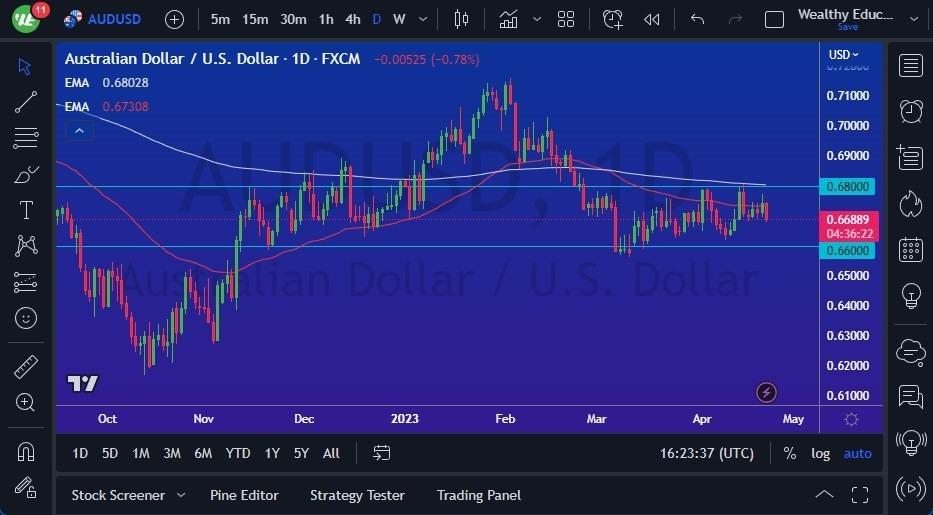The width and height of the screenshot is (933, 515).
Task: Switch to the 5m timeframe
Action: click(x=220, y=20)
